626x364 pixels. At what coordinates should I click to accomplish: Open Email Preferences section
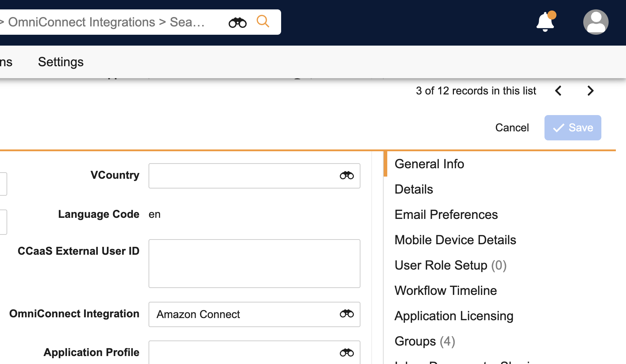[446, 215]
